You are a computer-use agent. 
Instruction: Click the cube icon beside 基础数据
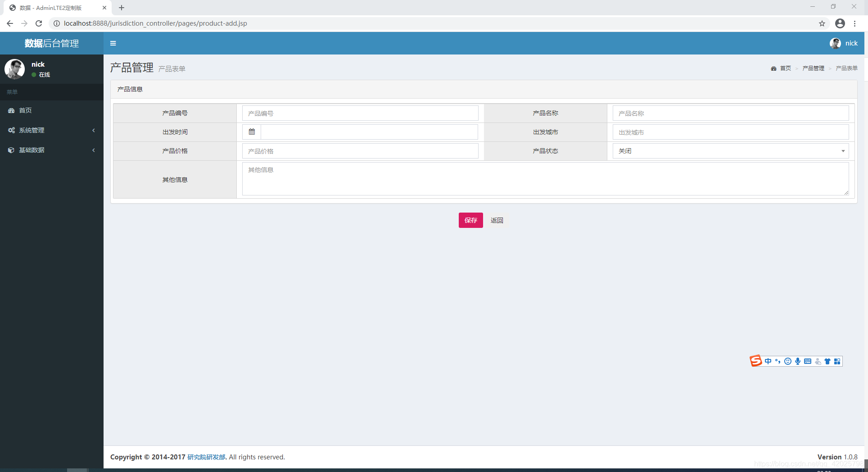(11, 150)
